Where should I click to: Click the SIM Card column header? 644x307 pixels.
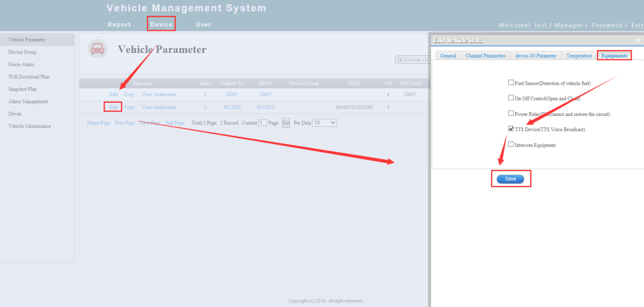pyautogui.click(x=410, y=83)
